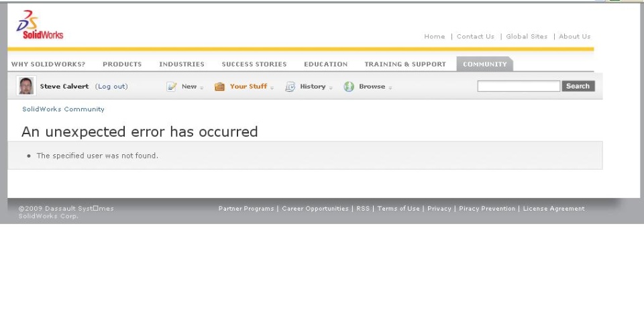Open Steve Calvert's avatar thumbnail
Image resolution: width=644 pixels, height=322 pixels.
click(x=26, y=87)
